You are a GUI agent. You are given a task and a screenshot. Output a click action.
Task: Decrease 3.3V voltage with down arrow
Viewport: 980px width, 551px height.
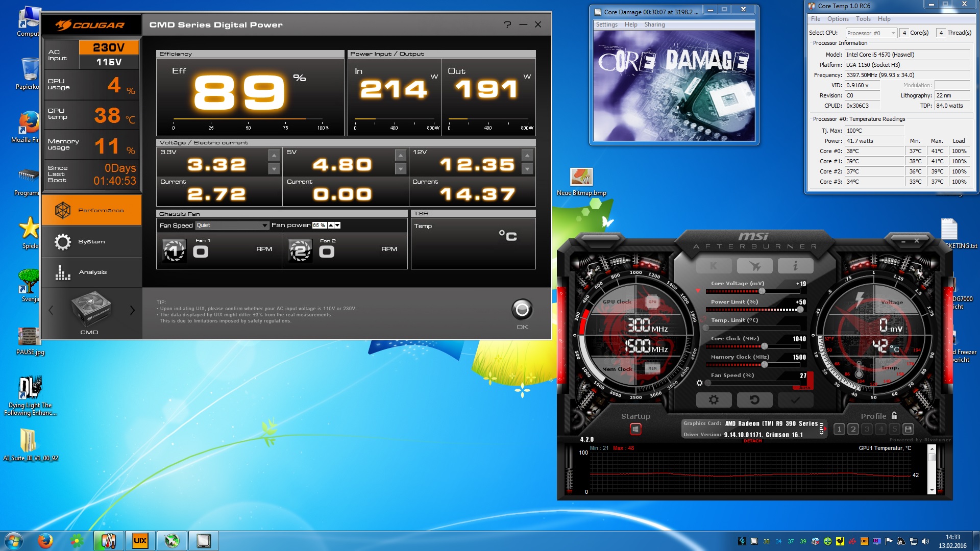274,168
